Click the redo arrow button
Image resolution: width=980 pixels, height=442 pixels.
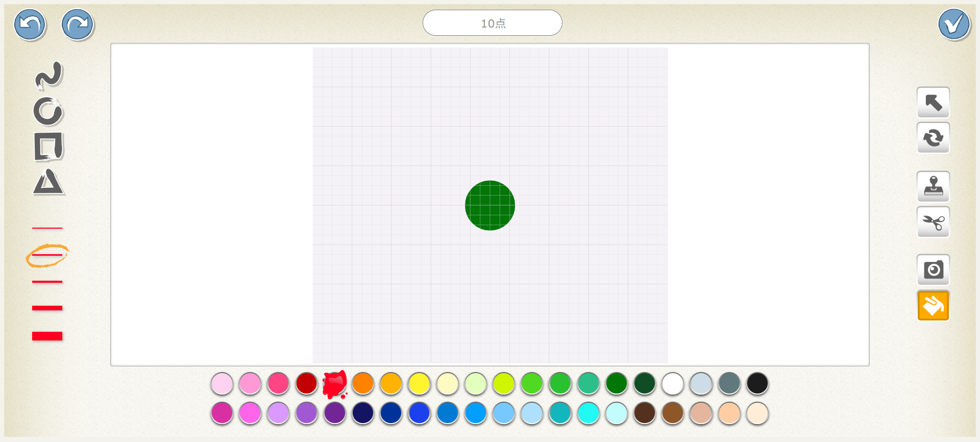78,24
